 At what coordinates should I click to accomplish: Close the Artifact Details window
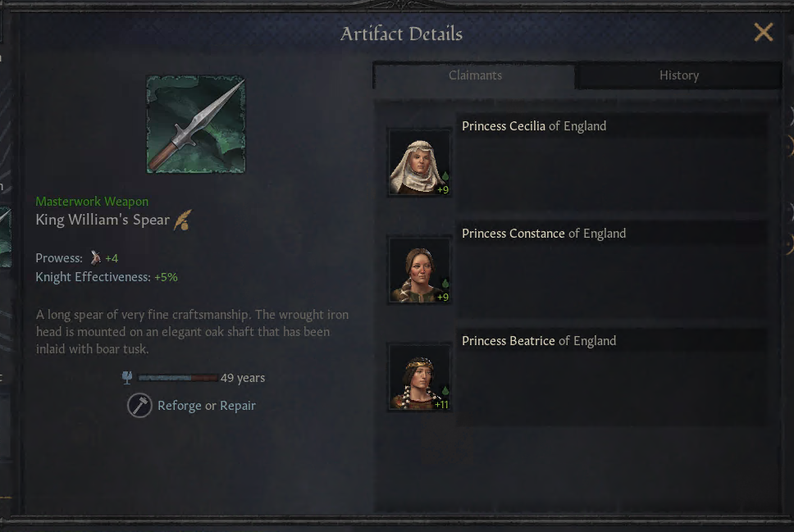pos(763,33)
